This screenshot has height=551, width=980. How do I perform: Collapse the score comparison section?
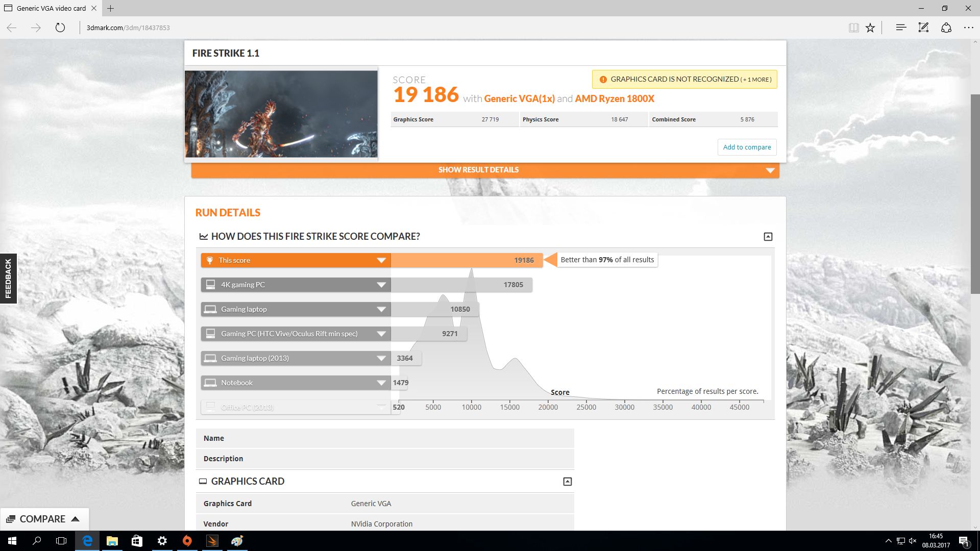768,237
